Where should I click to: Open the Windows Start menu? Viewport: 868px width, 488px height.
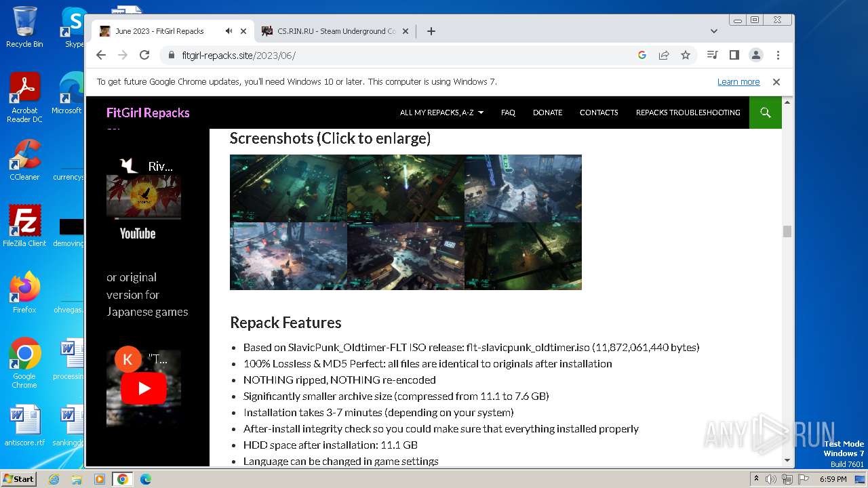(18, 479)
